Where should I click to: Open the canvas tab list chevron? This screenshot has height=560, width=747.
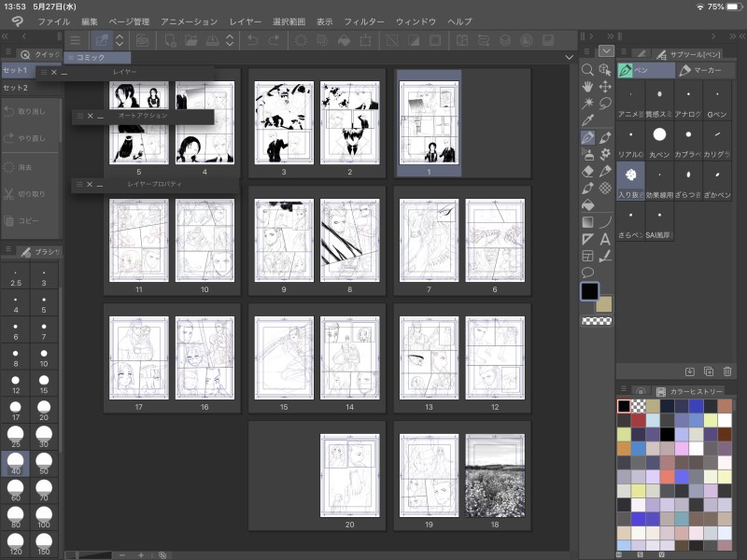click(x=569, y=57)
